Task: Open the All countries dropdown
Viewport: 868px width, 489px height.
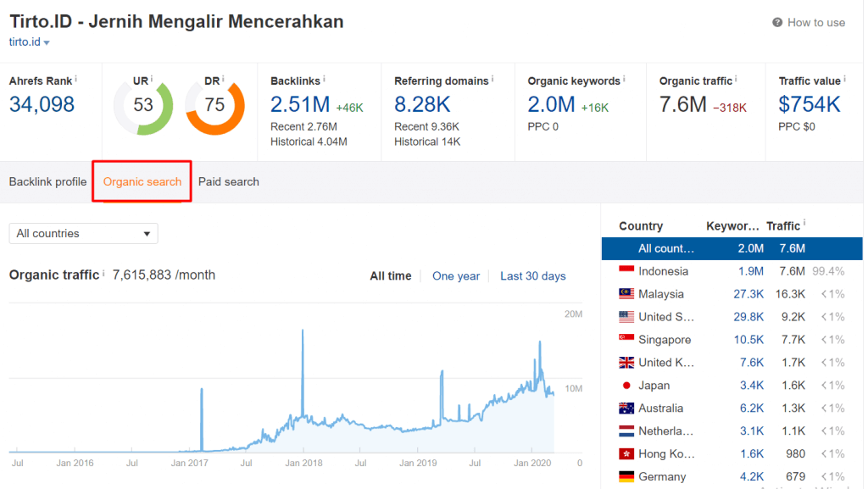Action: (83, 233)
